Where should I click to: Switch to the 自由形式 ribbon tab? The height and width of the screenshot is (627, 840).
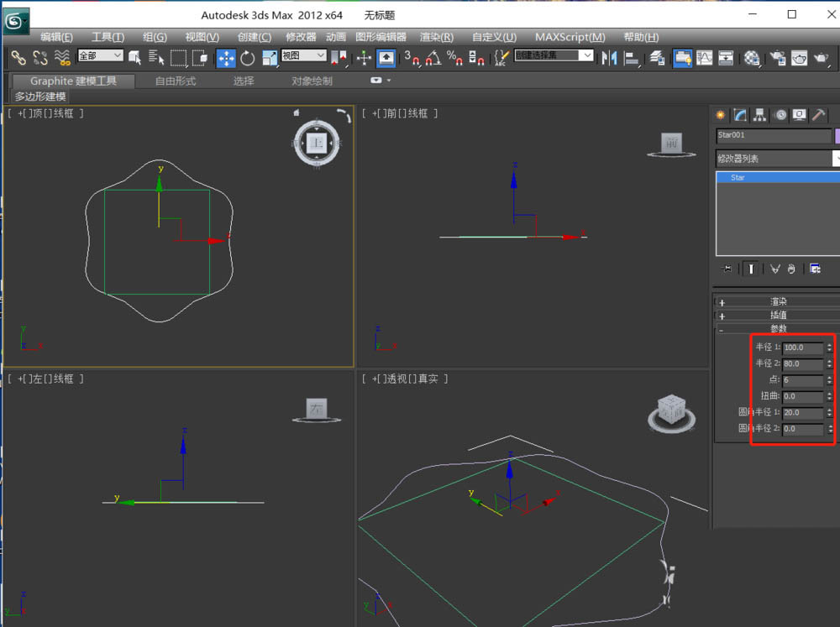[176, 81]
